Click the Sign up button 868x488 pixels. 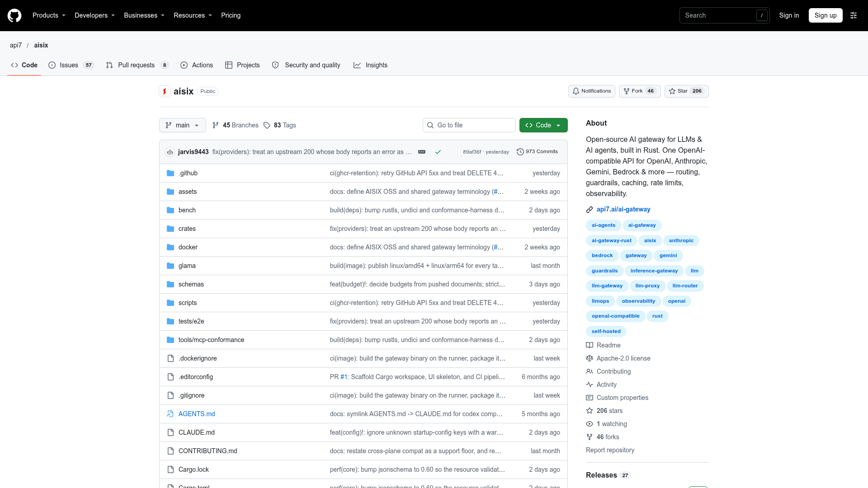(x=826, y=15)
